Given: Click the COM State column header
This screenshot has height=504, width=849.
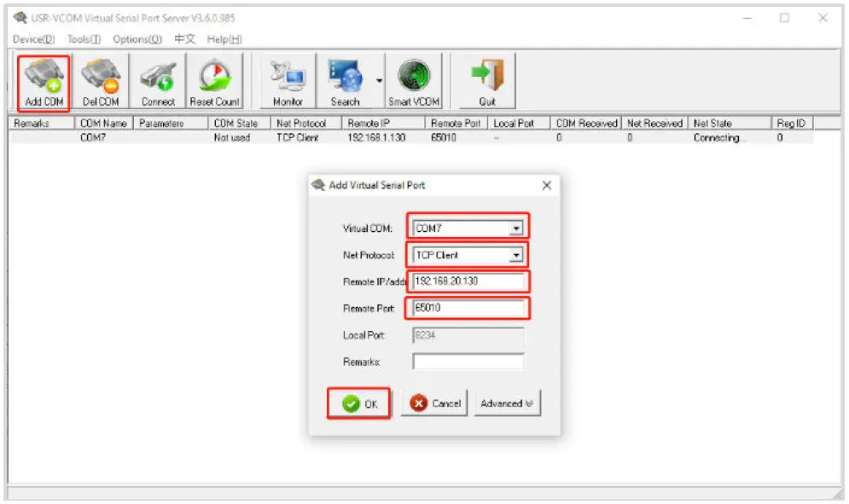Looking at the screenshot, I should click(x=239, y=124).
